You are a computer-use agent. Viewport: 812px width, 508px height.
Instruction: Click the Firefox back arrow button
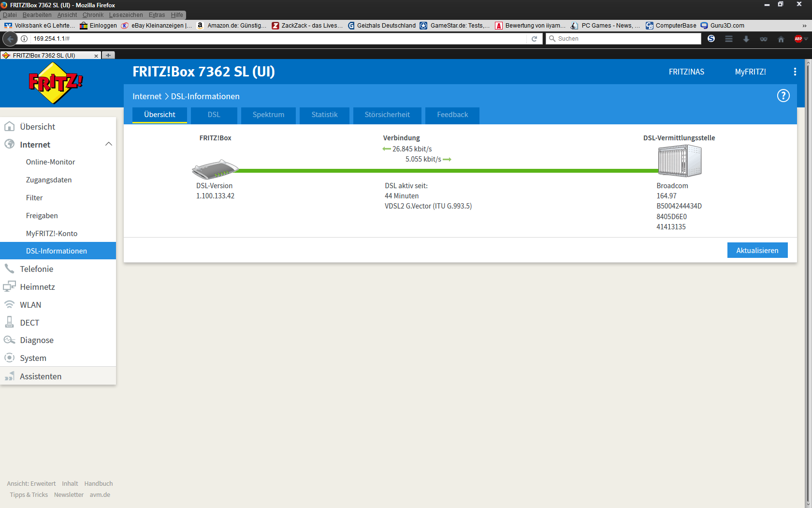tap(10, 39)
